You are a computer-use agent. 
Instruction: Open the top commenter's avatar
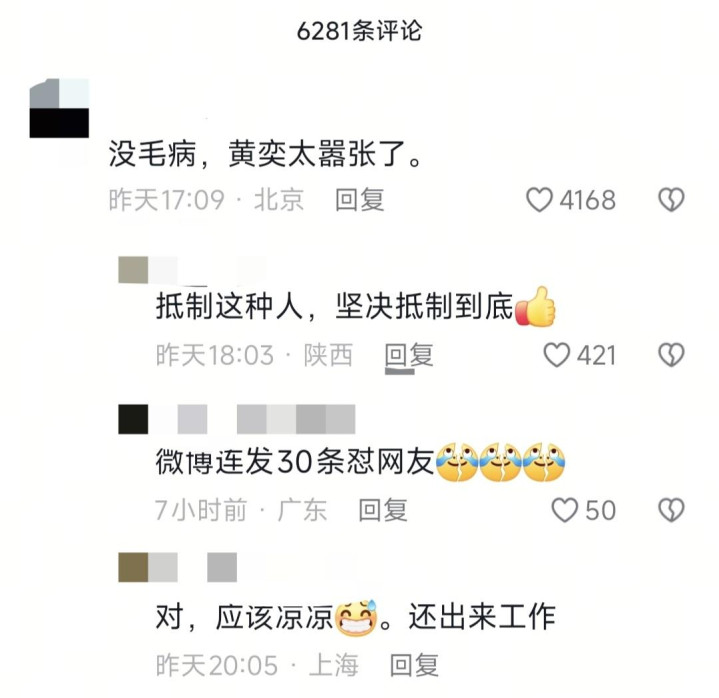[59, 108]
